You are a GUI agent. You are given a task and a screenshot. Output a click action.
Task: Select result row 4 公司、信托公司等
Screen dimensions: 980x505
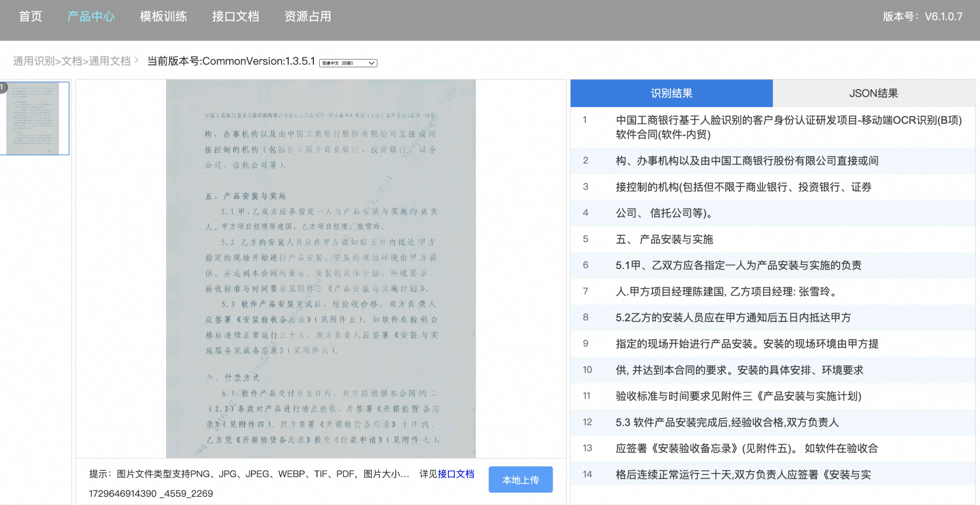[772, 213]
